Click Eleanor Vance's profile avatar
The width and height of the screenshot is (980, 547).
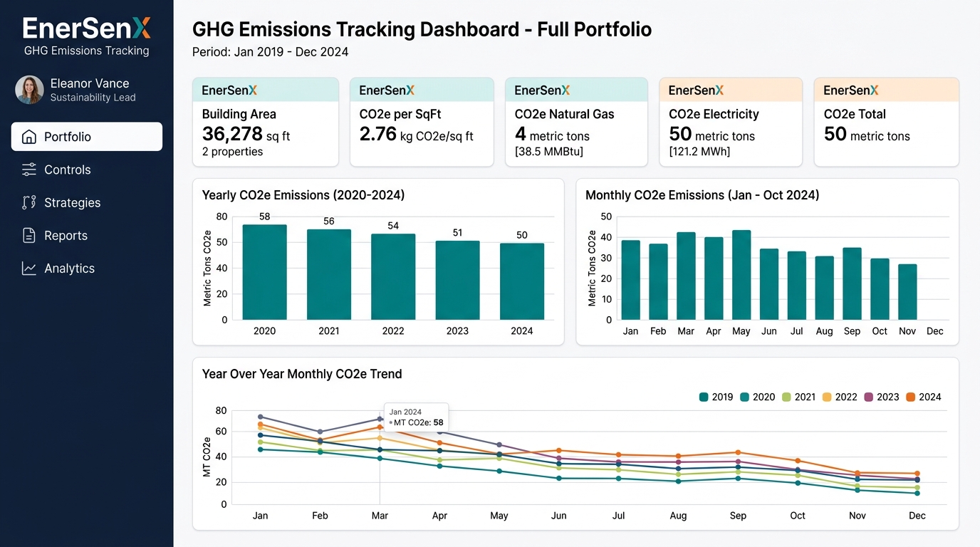click(x=29, y=90)
